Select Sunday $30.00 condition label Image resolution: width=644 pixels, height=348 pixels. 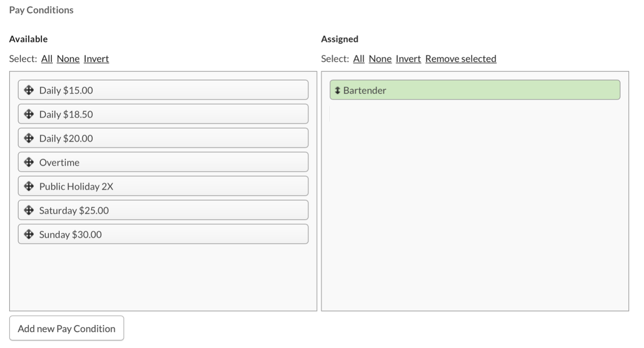click(x=70, y=235)
